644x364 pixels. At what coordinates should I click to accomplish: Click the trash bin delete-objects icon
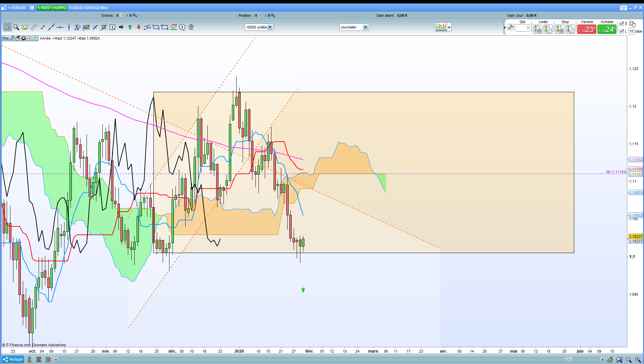(191, 27)
